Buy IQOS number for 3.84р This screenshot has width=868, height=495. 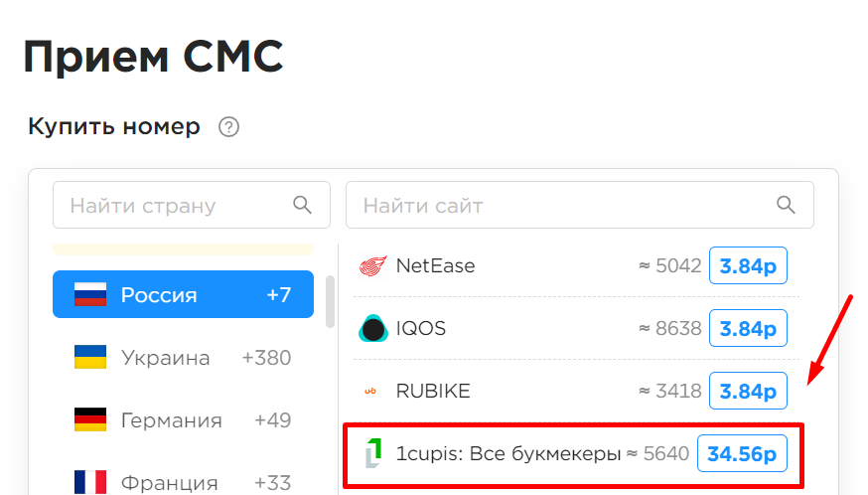pyautogui.click(x=748, y=328)
